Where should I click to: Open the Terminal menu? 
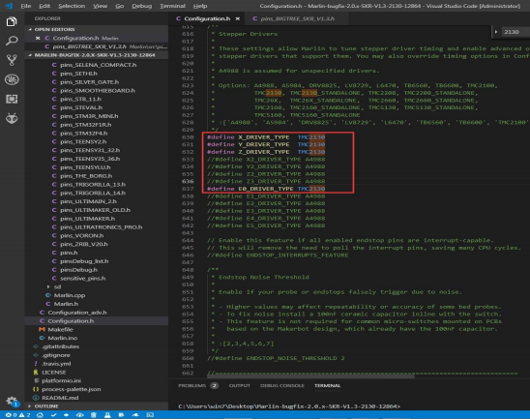pos(172,6)
